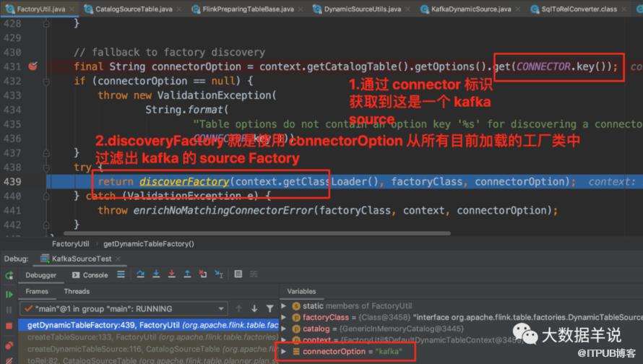Open the main thread selector dropdown
Viewport: 643px width, 364px height.
click(123, 308)
